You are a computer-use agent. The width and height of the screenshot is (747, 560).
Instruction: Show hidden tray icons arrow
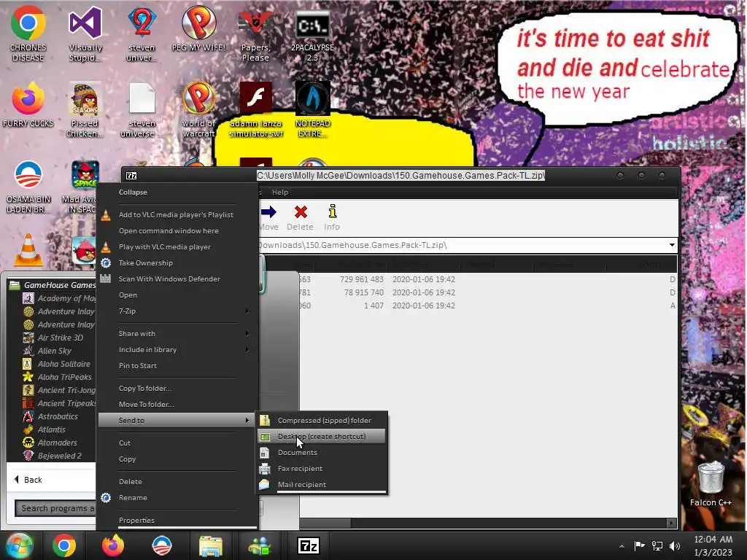click(622, 546)
